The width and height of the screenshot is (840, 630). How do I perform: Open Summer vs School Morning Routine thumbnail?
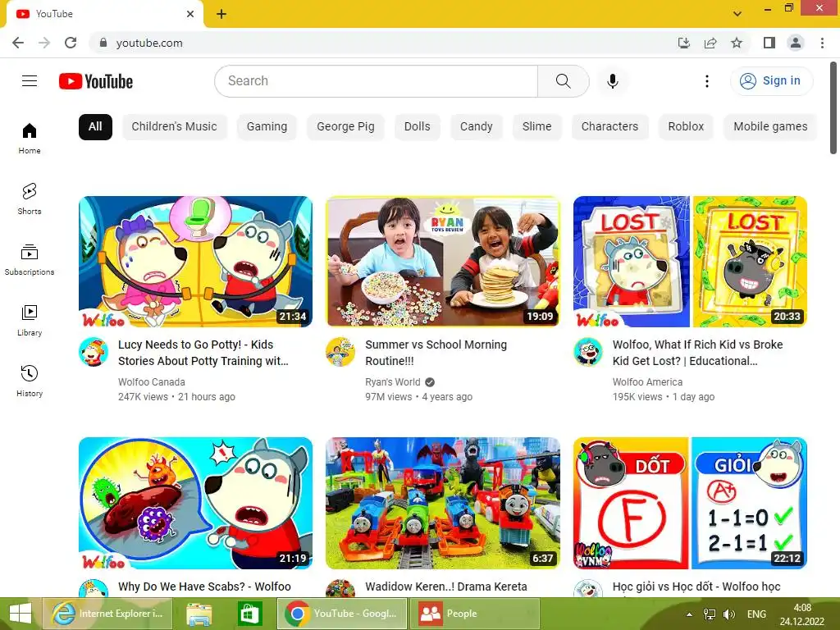[442, 262]
